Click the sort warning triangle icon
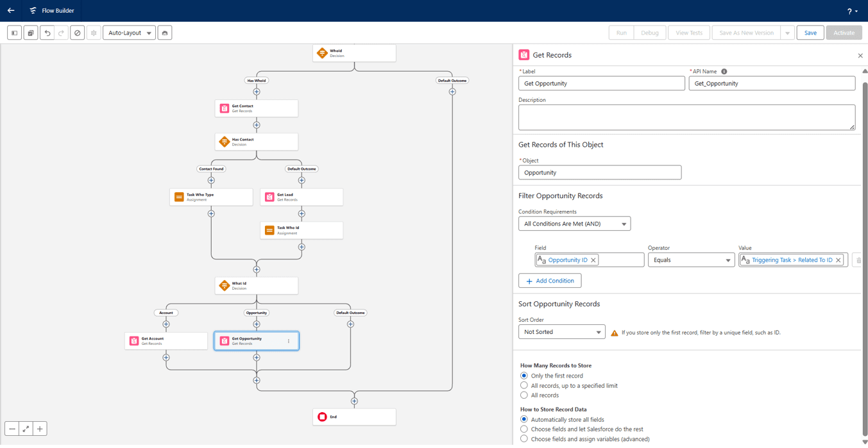The image size is (868, 448). click(x=615, y=333)
